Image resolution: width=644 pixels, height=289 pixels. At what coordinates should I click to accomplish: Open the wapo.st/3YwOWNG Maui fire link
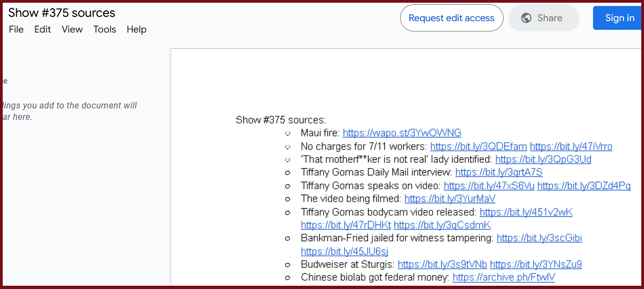pyautogui.click(x=402, y=133)
